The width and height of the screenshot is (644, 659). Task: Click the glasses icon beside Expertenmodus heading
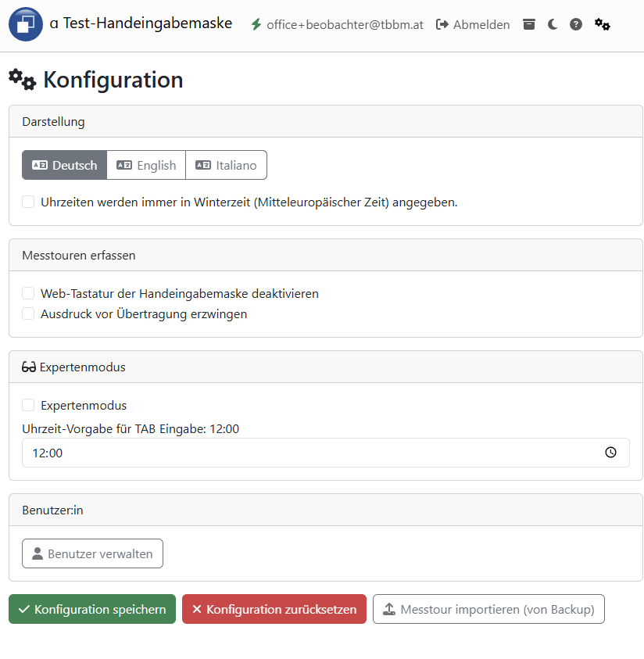click(27, 365)
